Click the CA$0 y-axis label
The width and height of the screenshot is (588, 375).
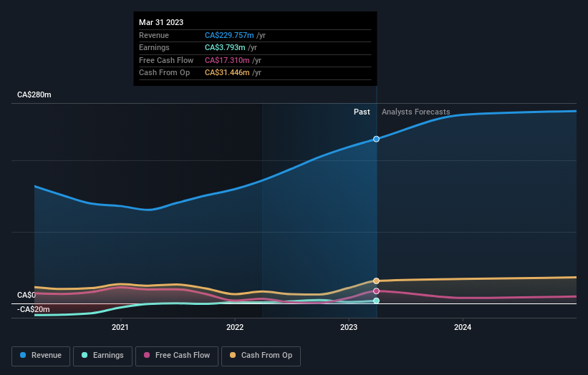(26, 295)
